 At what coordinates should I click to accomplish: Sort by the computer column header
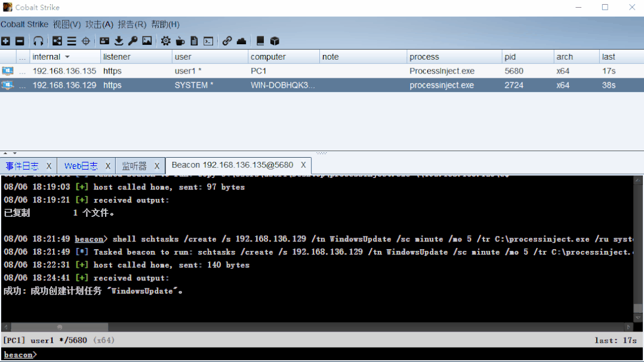284,57
